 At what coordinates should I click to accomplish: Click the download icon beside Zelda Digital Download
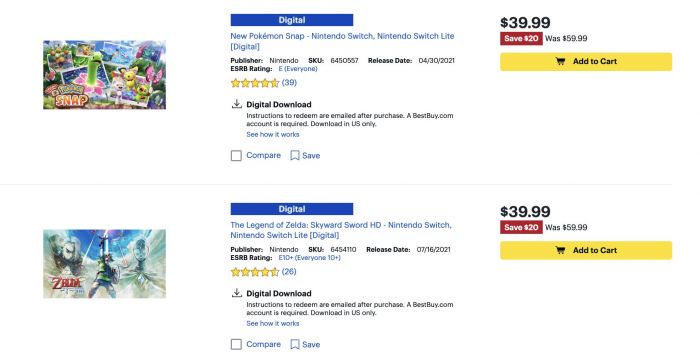[237, 293]
